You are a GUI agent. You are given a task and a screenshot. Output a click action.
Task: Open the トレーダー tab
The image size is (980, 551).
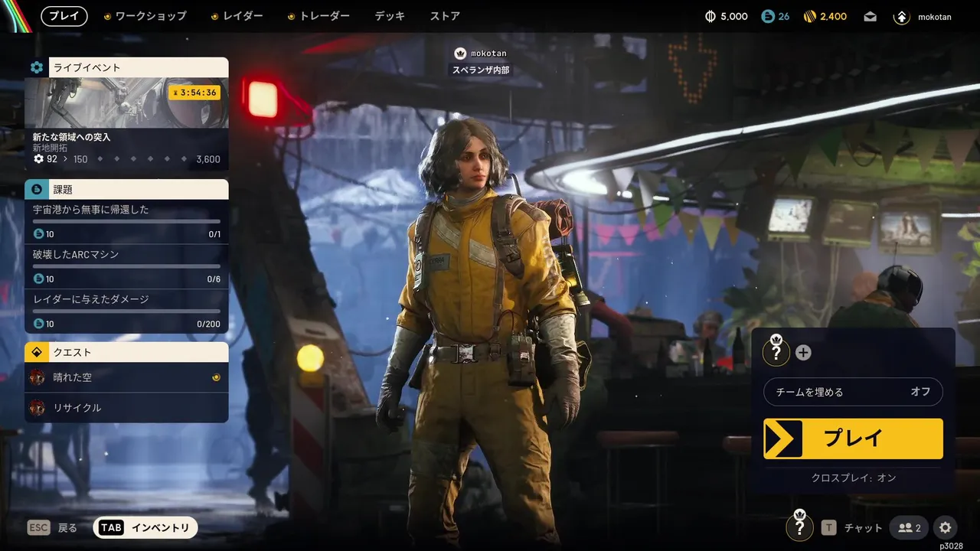coord(318,16)
